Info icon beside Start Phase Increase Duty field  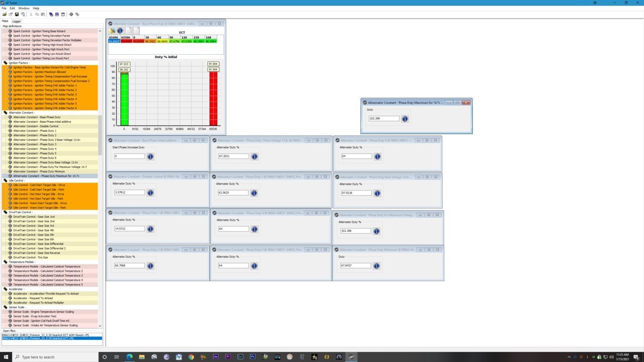pyautogui.click(x=150, y=156)
